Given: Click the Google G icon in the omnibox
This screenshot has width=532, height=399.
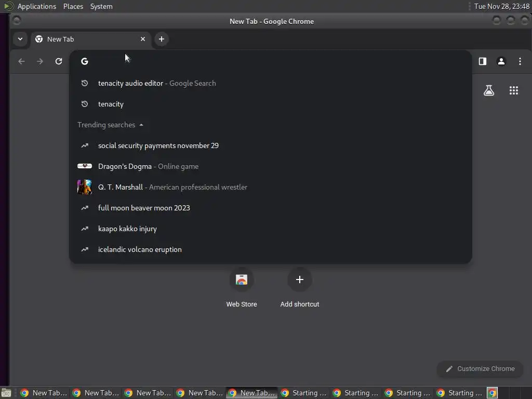Looking at the screenshot, I should click(x=85, y=61).
